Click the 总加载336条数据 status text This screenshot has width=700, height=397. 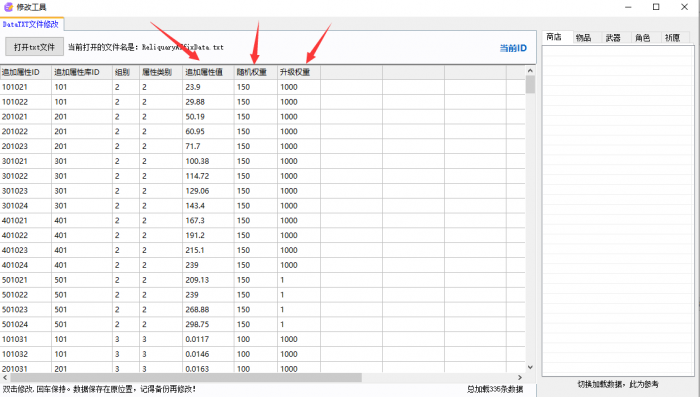(x=495, y=389)
